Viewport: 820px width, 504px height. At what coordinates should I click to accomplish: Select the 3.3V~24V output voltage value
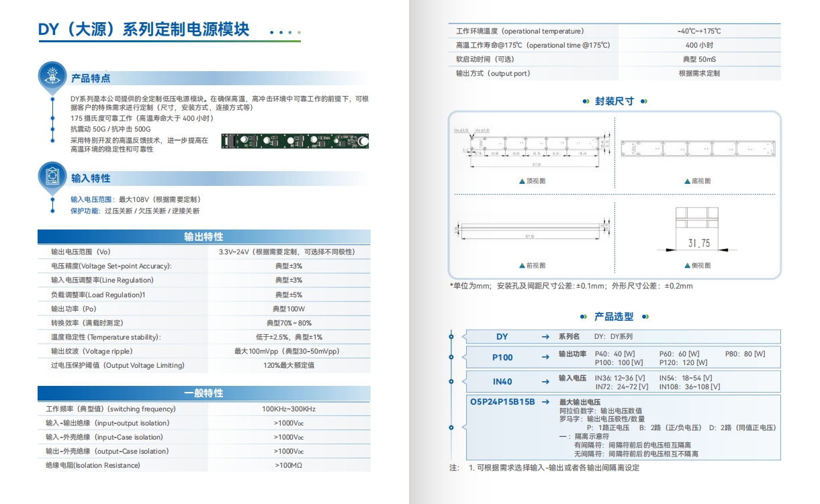point(287,252)
